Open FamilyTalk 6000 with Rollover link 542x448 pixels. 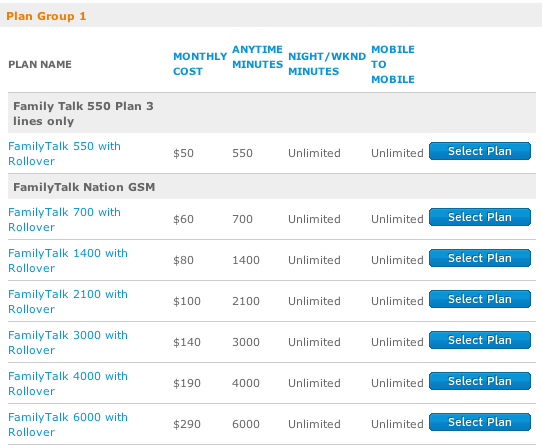tap(68, 424)
